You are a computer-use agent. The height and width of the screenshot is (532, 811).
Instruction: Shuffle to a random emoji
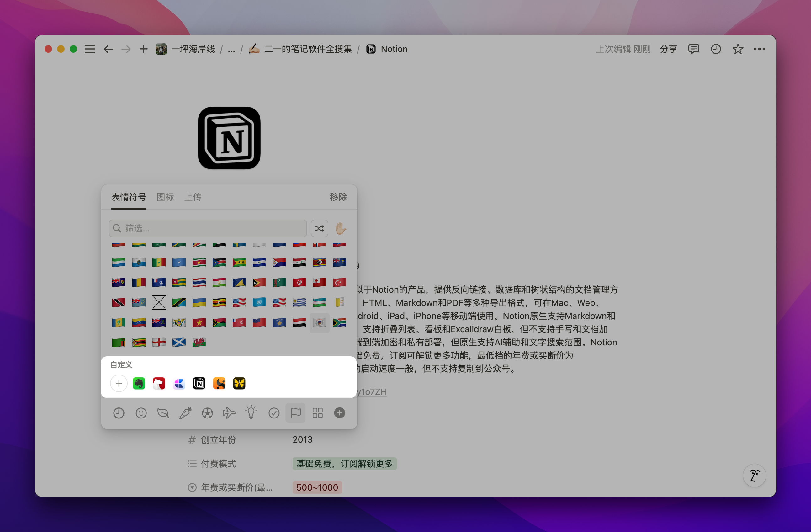(x=319, y=228)
